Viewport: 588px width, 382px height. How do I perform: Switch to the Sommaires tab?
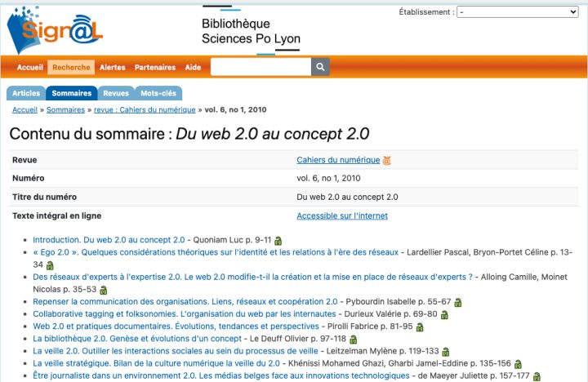coord(72,93)
